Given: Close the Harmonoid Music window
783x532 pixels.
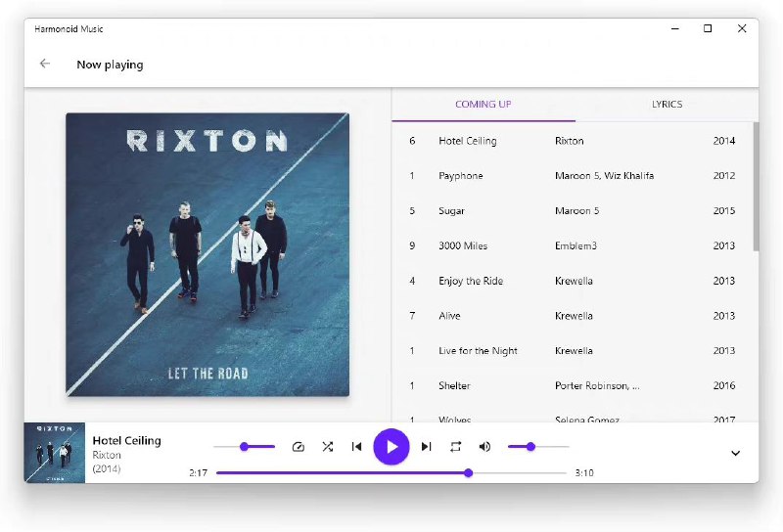Looking at the screenshot, I should click(742, 28).
